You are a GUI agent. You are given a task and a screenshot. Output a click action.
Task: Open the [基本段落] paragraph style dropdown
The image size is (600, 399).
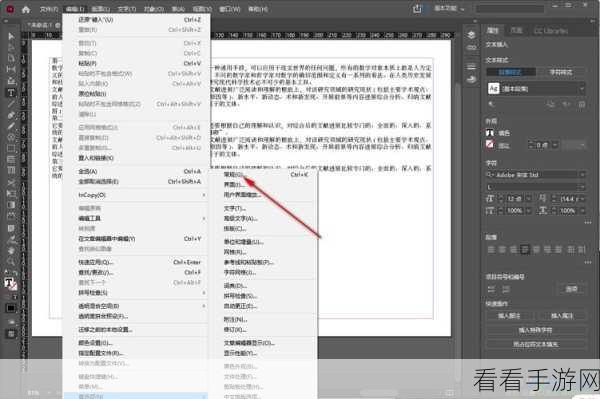pos(536,89)
